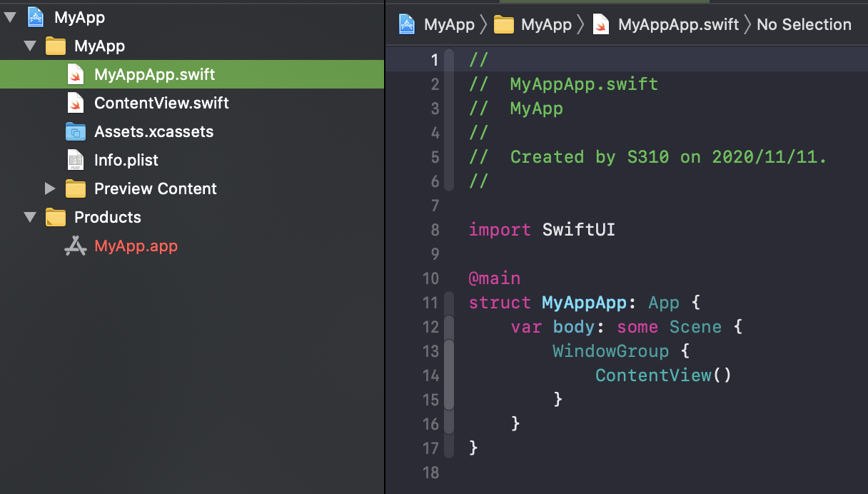Click the Preview Content folder icon
The image size is (868, 494).
[75, 188]
